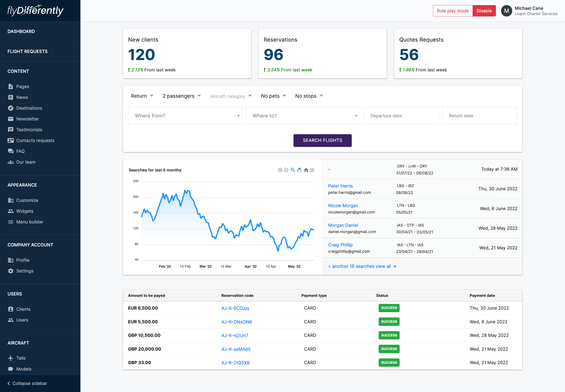
Task: Click the chart zoom out icon
Action: coord(286,170)
